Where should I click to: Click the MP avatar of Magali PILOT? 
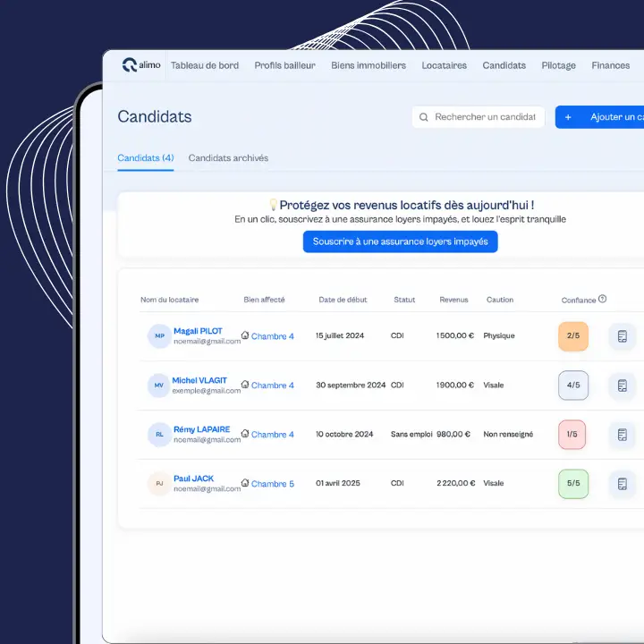pos(158,336)
